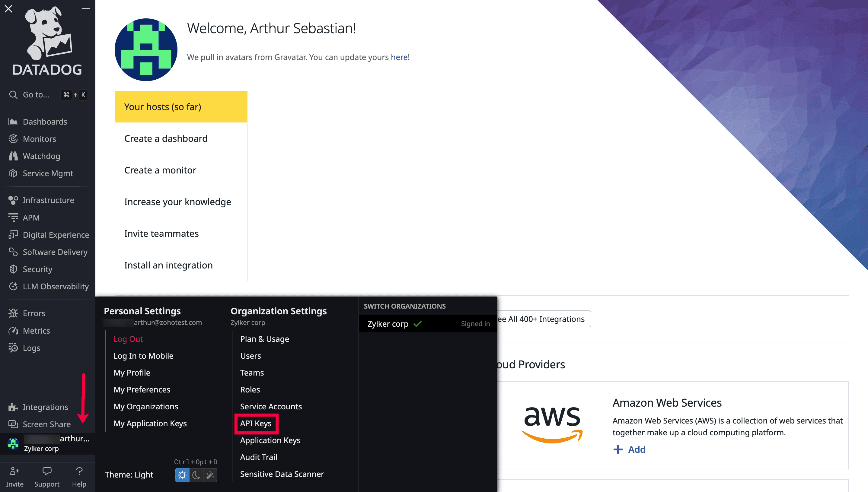Select the light theme sun toggle
The height and width of the screenshot is (492, 868).
pyautogui.click(x=182, y=475)
